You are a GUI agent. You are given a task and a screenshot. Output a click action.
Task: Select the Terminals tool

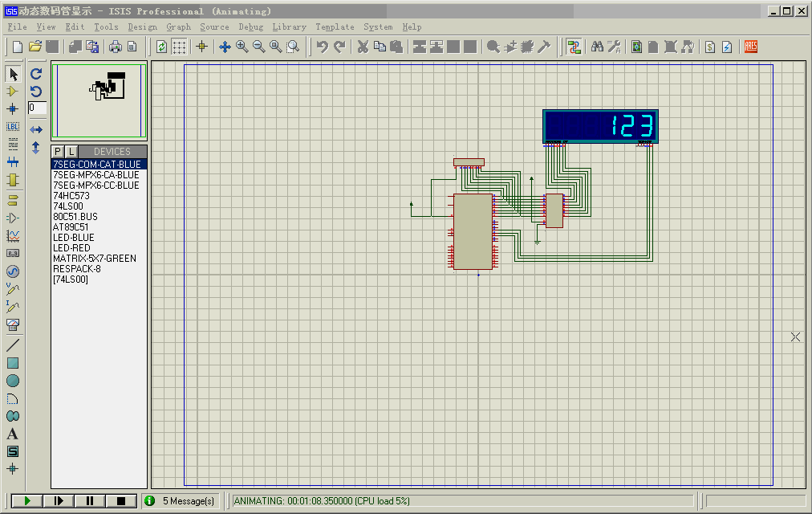click(13, 200)
